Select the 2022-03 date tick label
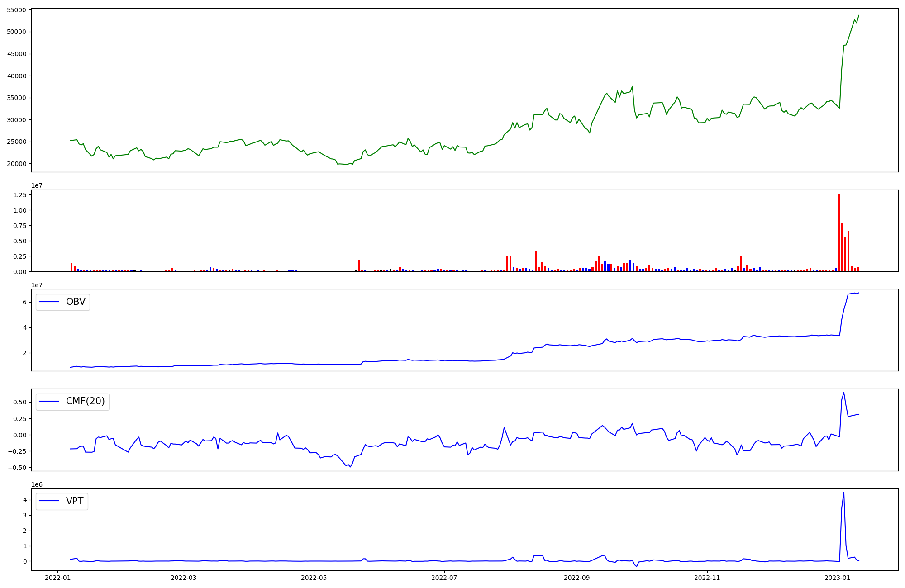 click(184, 578)
